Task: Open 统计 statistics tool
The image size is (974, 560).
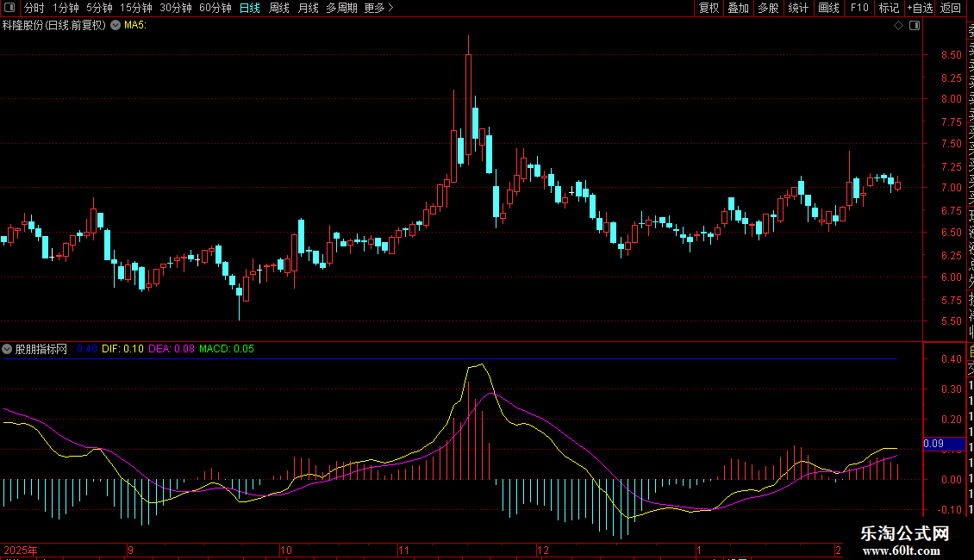Action: click(798, 9)
